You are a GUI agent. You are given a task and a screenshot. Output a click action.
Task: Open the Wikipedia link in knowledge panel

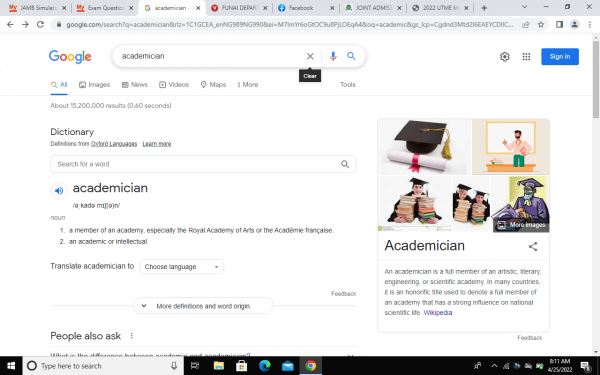click(x=438, y=313)
